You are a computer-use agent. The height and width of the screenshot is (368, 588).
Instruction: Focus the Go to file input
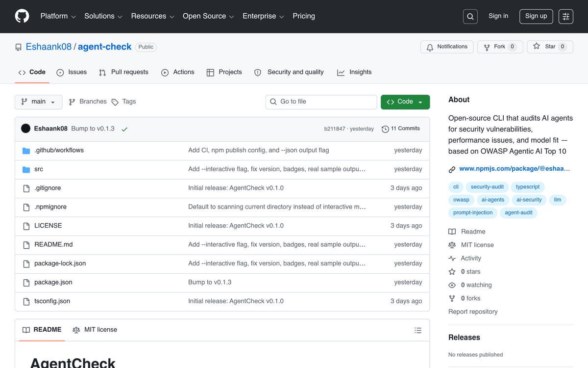tap(321, 102)
